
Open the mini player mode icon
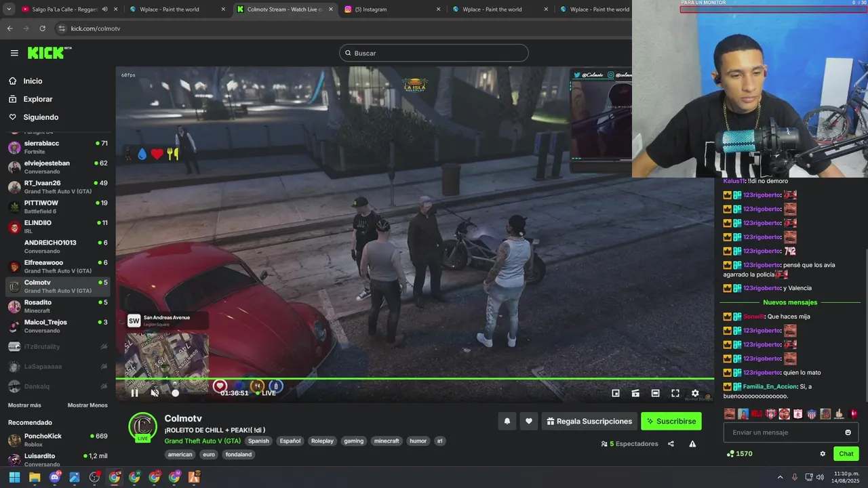pyautogui.click(x=616, y=393)
